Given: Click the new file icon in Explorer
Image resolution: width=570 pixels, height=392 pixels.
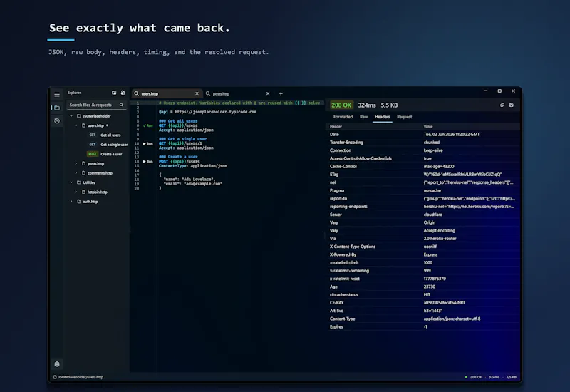Looking at the screenshot, I should click(123, 93).
